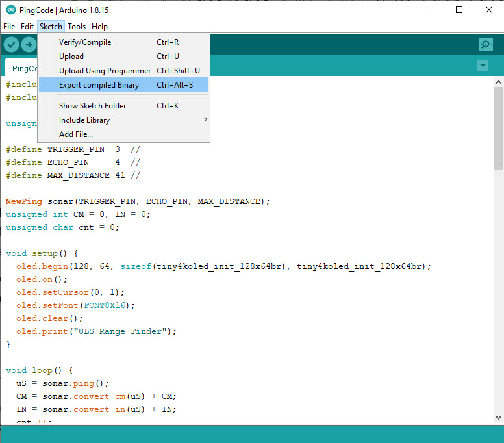This screenshot has height=443, width=504.
Task: Select Add File... menu entry
Action: 76,134
